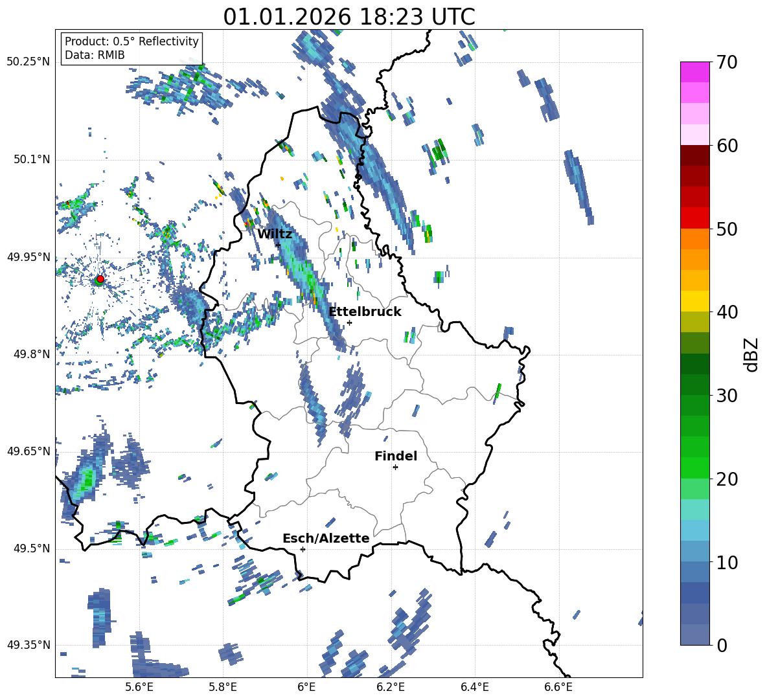
Task: Pick the dark red swatch just below 60 dBZ
Action: click(695, 155)
